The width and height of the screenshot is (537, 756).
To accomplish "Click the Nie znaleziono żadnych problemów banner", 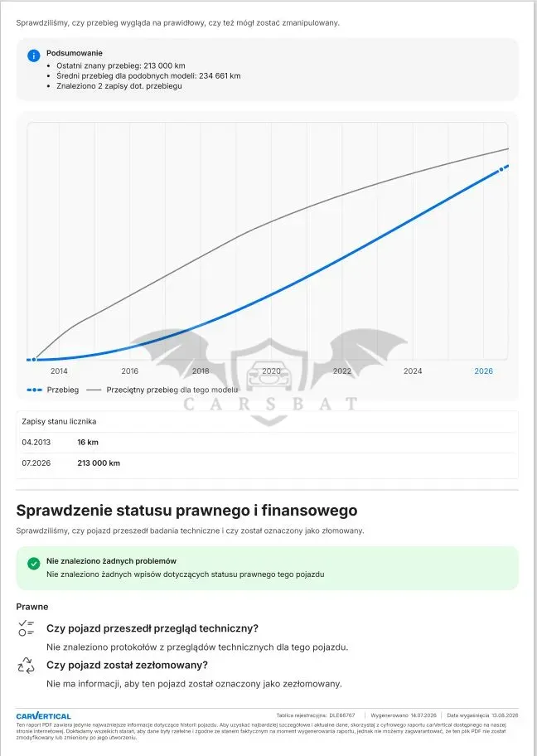I will pyautogui.click(x=268, y=568).
